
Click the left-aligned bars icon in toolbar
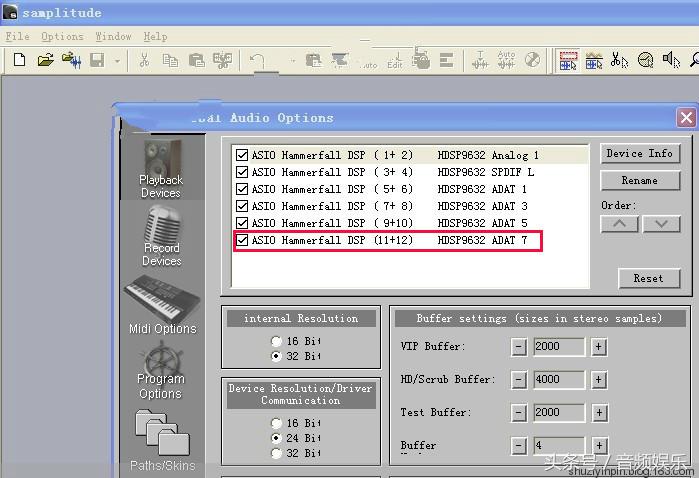tap(446, 60)
